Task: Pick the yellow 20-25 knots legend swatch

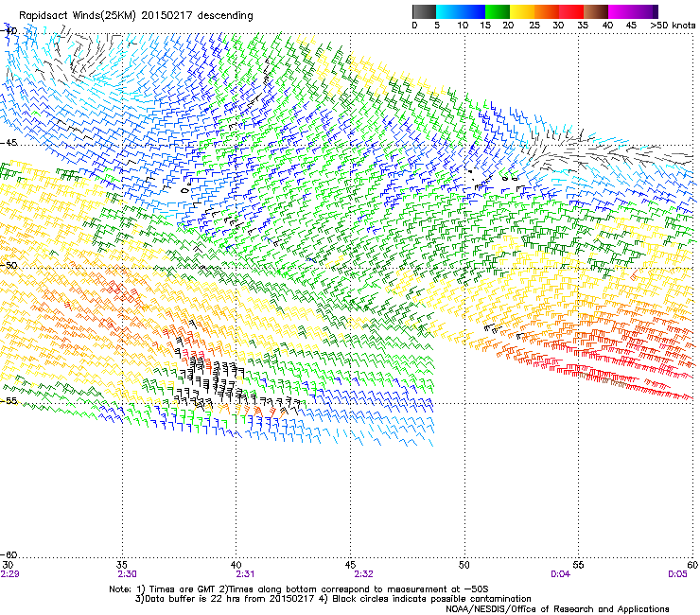Action: point(522,11)
